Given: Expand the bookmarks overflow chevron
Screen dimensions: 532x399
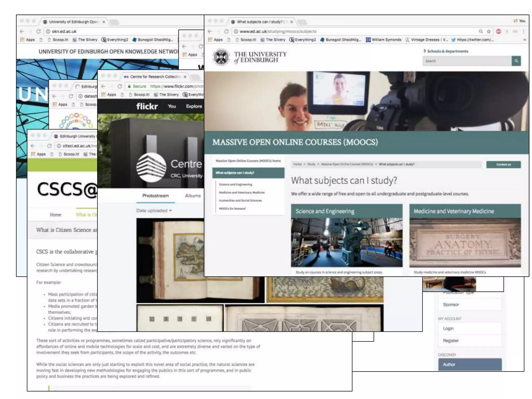Looking at the screenshot, I should [x=524, y=40].
